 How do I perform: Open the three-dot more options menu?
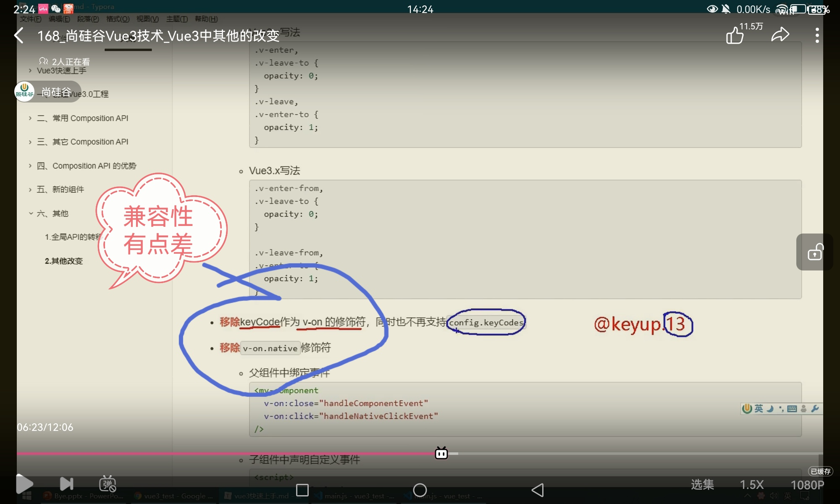(x=817, y=35)
